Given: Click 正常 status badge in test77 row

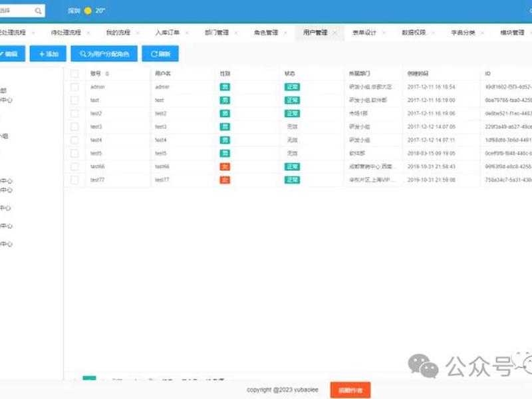Looking at the screenshot, I should click(292, 180).
